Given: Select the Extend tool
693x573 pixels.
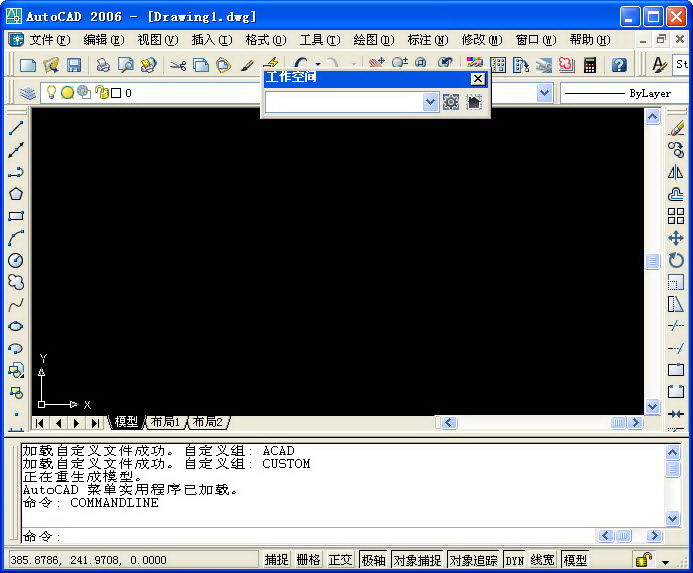Looking at the screenshot, I should [676, 348].
